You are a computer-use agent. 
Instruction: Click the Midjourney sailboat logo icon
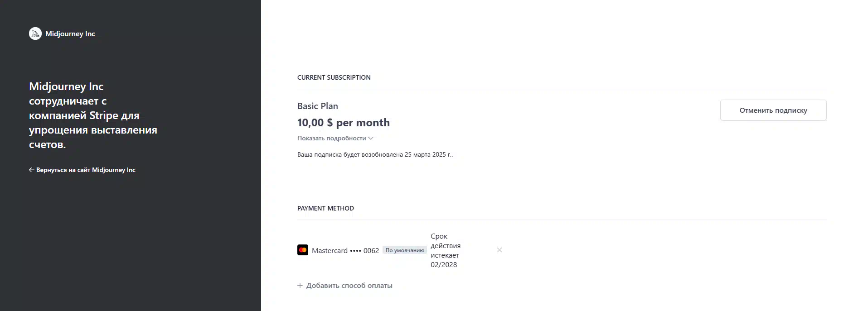pyautogui.click(x=35, y=33)
